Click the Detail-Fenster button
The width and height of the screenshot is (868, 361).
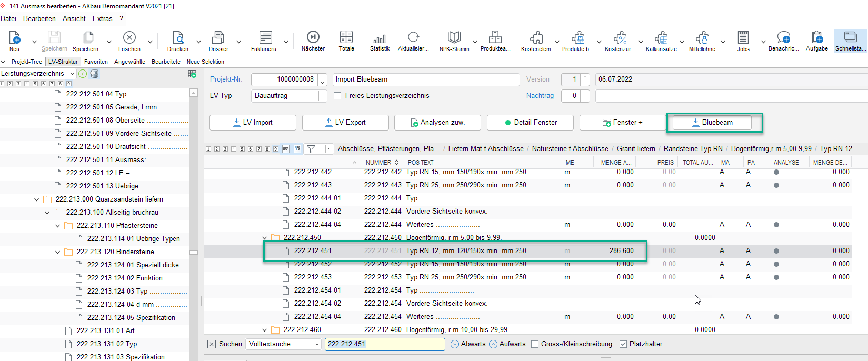point(530,123)
